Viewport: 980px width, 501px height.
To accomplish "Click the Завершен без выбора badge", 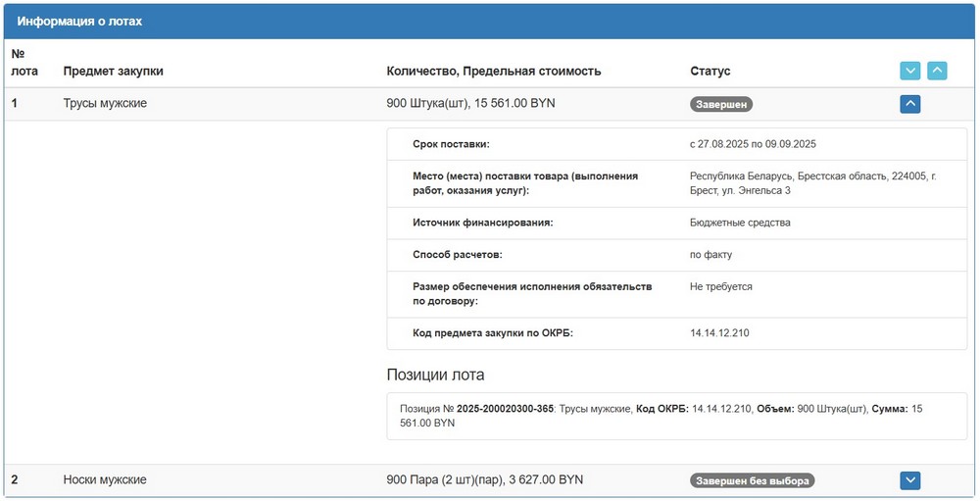I will [753, 480].
